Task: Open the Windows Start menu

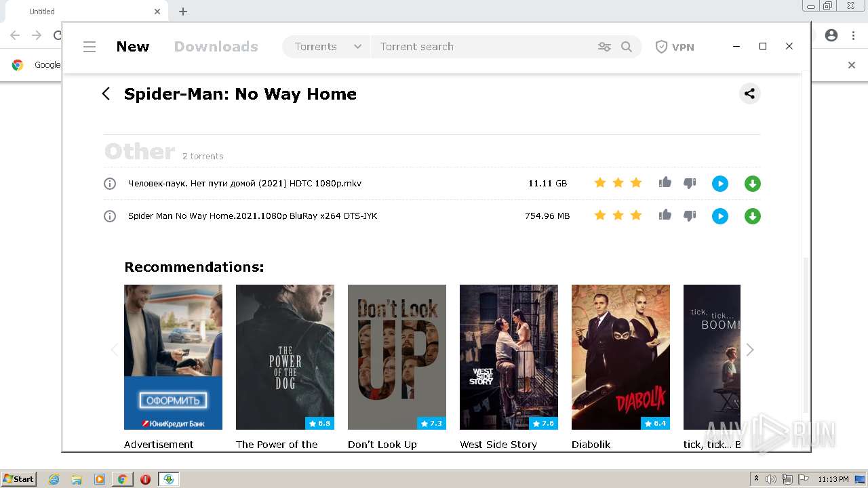Action: pyautogui.click(x=19, y=479)
